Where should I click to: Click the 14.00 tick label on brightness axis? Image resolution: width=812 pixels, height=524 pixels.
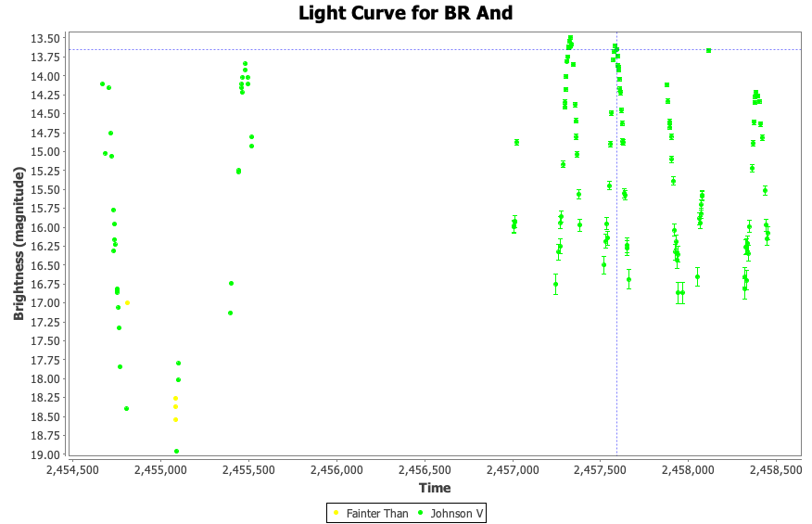45,76
